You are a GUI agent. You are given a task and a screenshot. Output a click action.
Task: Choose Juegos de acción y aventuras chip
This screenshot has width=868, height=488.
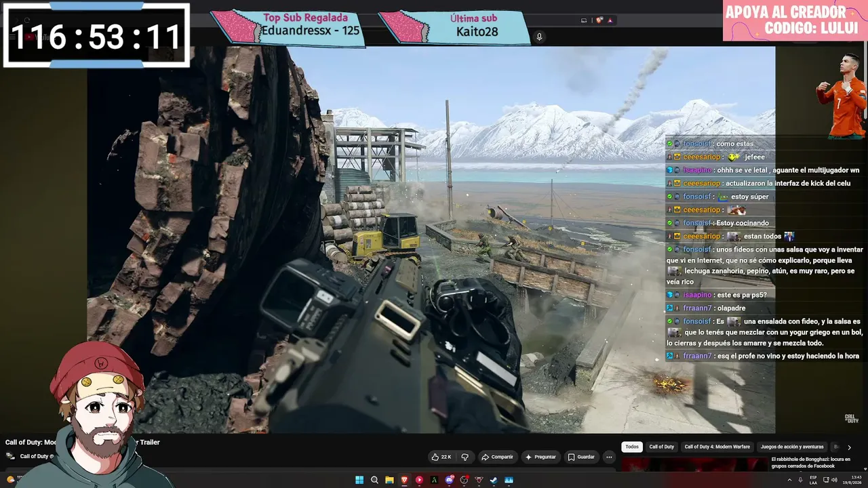pos(792,447)
